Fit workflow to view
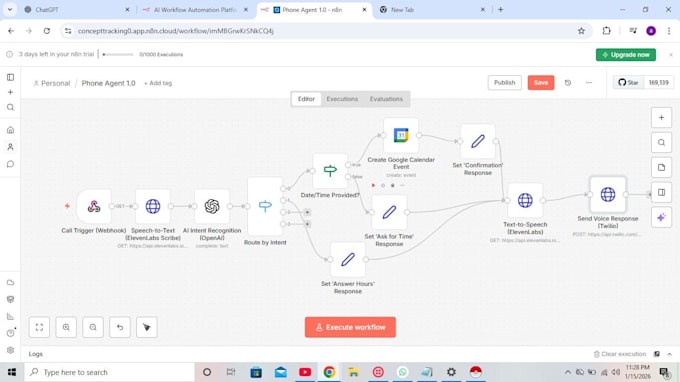680x382 pixels. [39, 327]
